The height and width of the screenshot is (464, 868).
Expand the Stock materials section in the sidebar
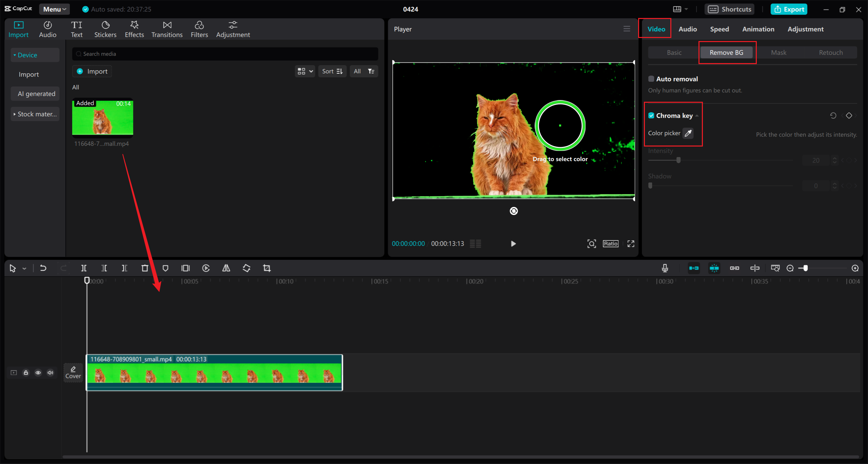click(35, 114)
